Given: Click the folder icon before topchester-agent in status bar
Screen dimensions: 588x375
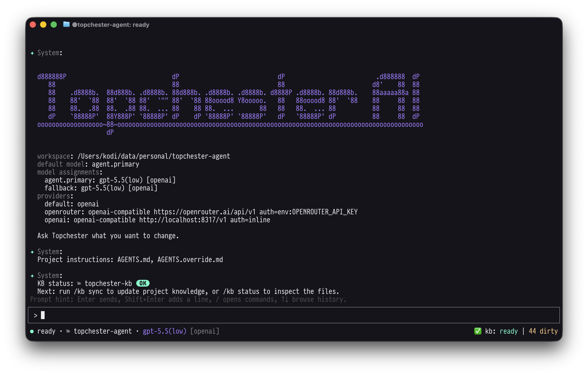Looking at the screenshot, I should (68, 331).
